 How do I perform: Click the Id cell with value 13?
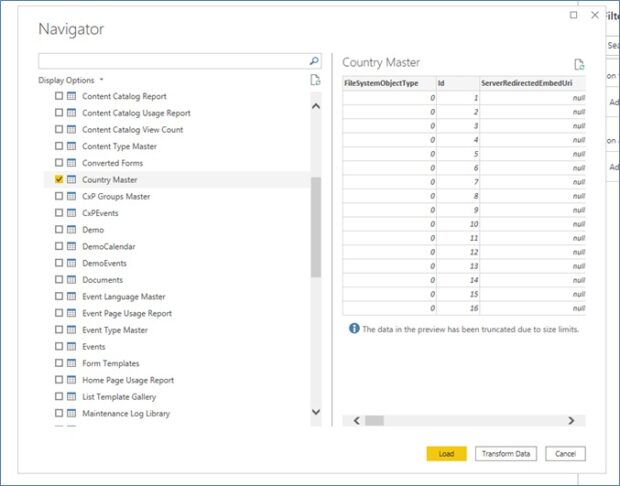[458, 266]
